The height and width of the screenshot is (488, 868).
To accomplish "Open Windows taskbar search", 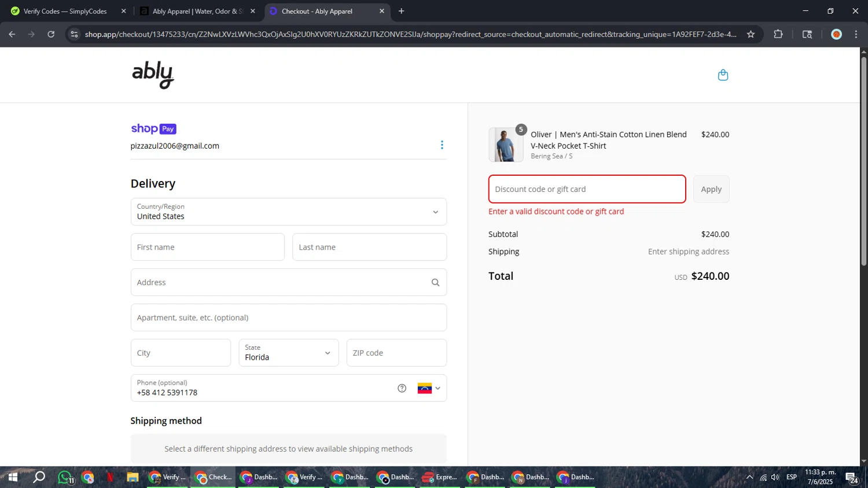I will point(39,478).
